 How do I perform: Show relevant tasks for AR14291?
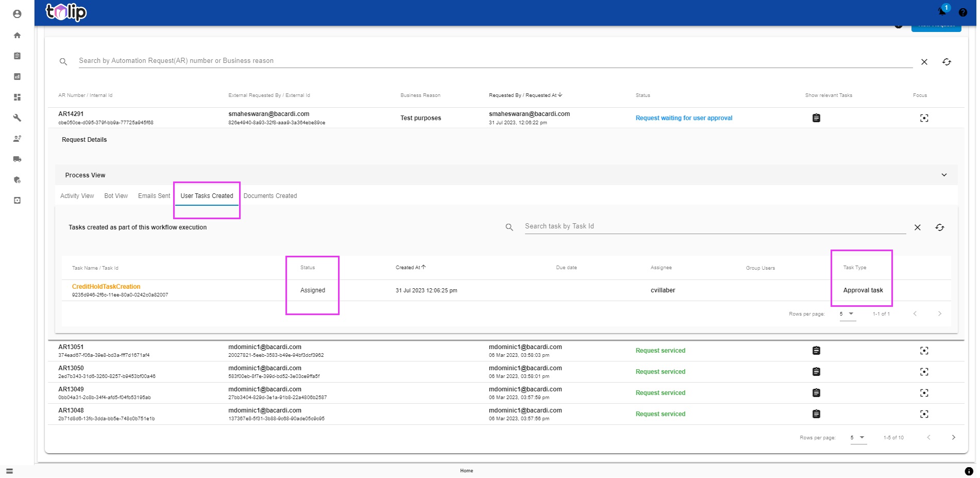(816, 118)
